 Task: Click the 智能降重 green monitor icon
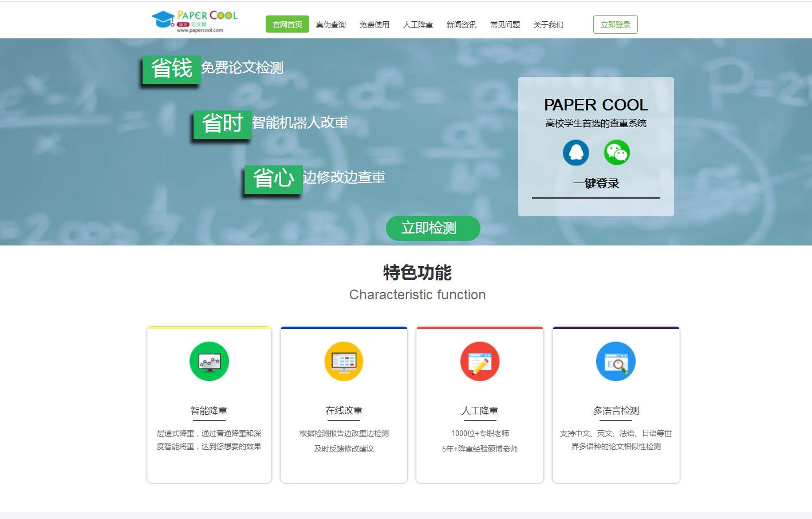pos(209,361)
